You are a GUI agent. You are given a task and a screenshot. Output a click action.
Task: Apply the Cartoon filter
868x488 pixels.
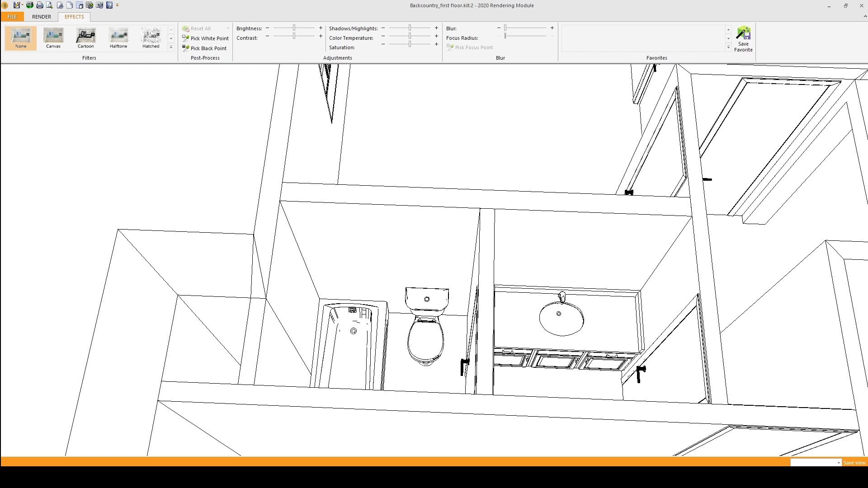point(85,38)
